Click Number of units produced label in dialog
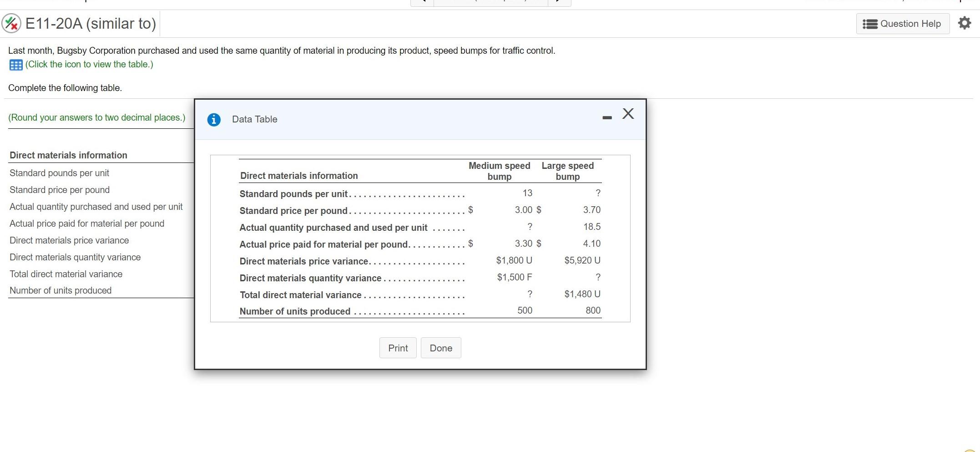The height and width of the screenshot is (452, 980). [x=295, y=311]
